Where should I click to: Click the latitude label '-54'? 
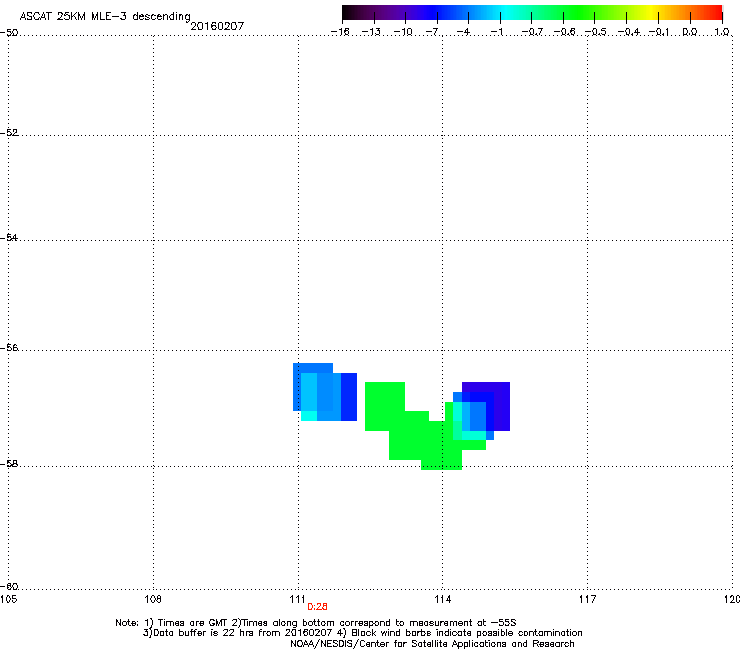[x=9, y=237]
